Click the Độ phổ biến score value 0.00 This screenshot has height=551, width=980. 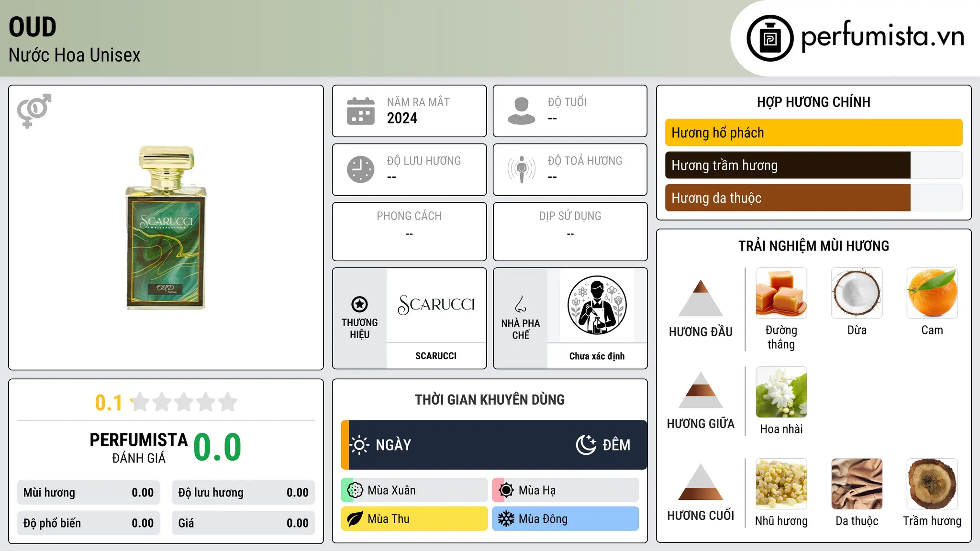pos(143,523)
